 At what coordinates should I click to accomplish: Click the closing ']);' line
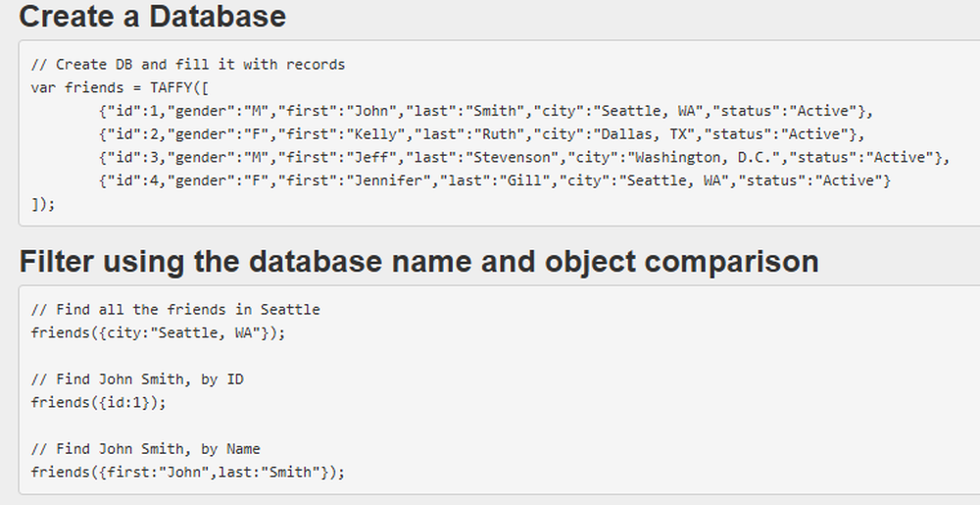43,204
